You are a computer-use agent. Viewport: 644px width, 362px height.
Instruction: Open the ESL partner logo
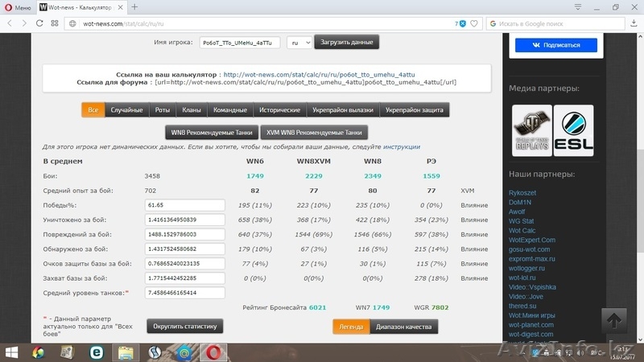[574, 130]
